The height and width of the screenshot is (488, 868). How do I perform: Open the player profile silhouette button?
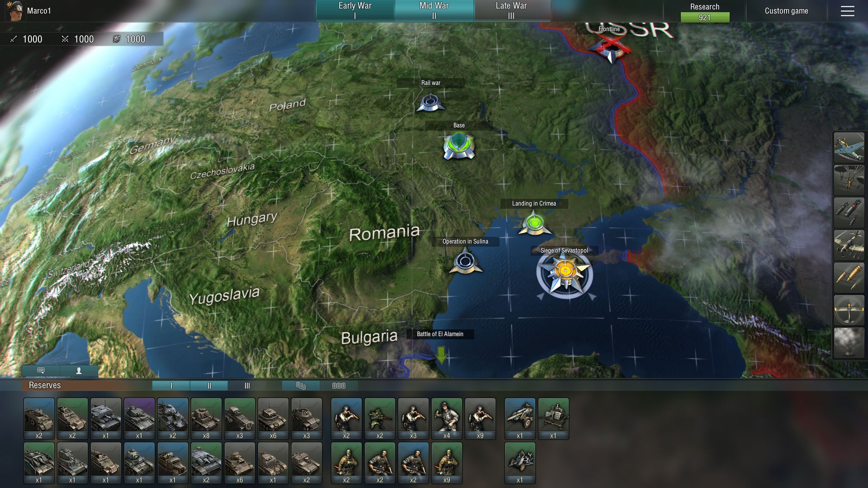pyautogui.click(x=79, y=371)
